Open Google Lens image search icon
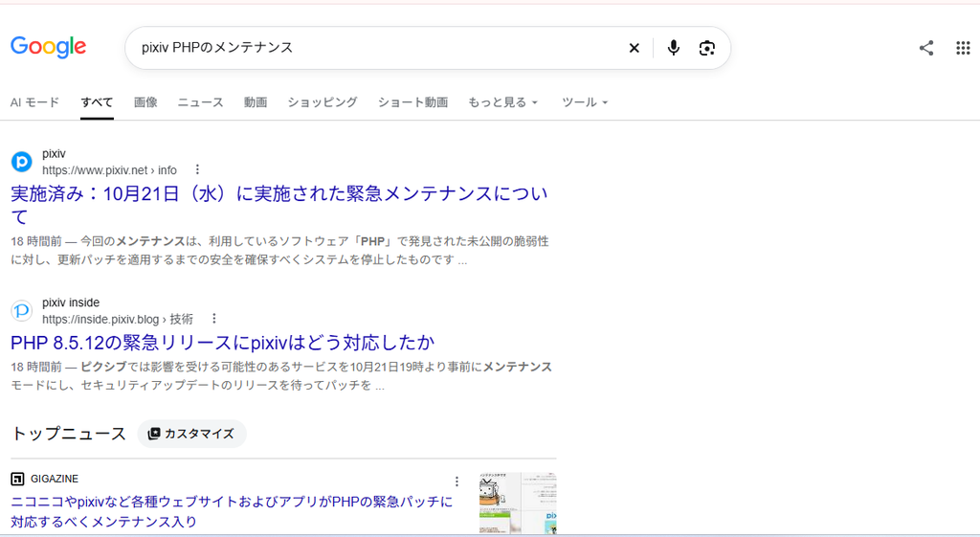This screenshot has width=980, height=537. (x=707, y=48)
